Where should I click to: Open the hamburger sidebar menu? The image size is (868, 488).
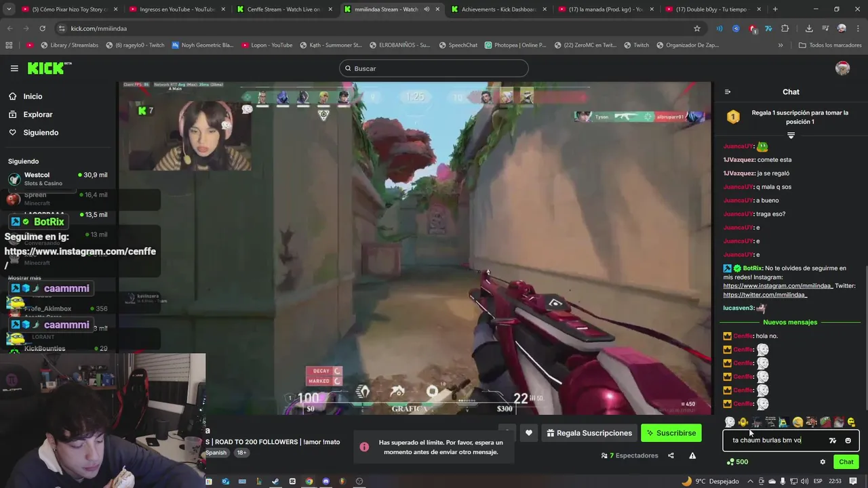[14, 68]
